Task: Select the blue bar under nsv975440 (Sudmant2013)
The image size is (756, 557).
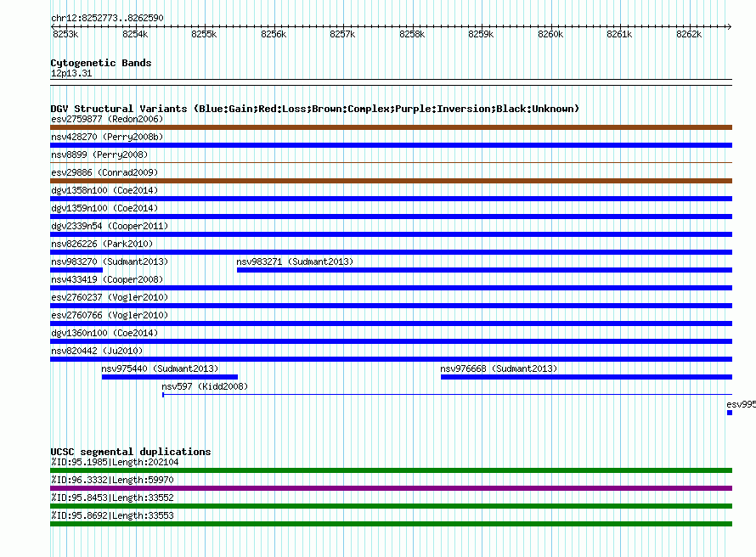Action: click(x=170, y=377)
